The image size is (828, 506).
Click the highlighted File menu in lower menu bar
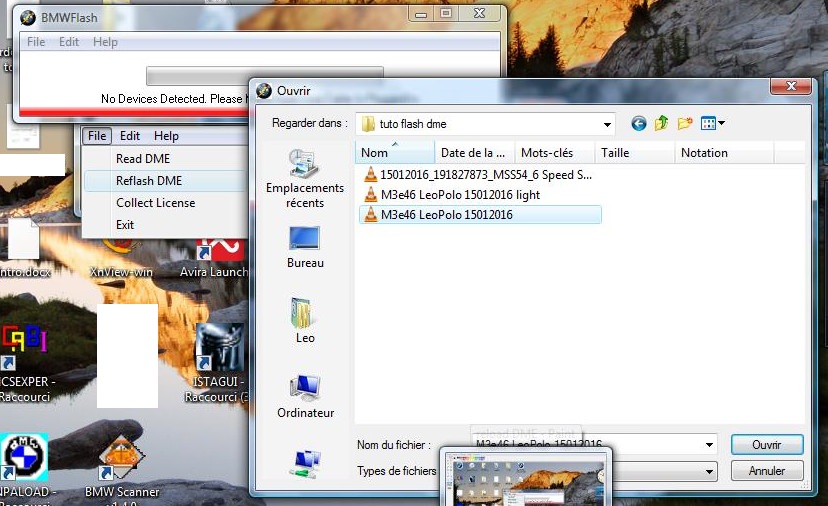pos(97,136)
